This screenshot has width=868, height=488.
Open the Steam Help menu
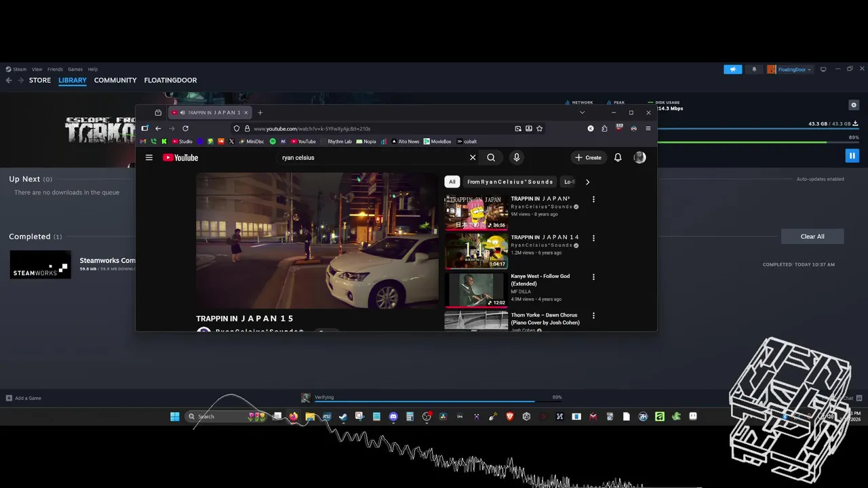93,69
